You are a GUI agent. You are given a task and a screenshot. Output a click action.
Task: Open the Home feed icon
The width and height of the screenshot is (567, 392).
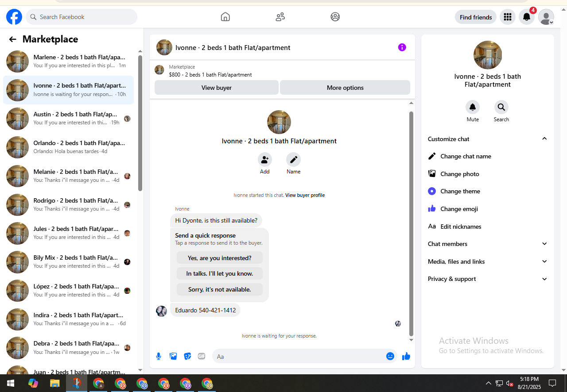[225, 17]
